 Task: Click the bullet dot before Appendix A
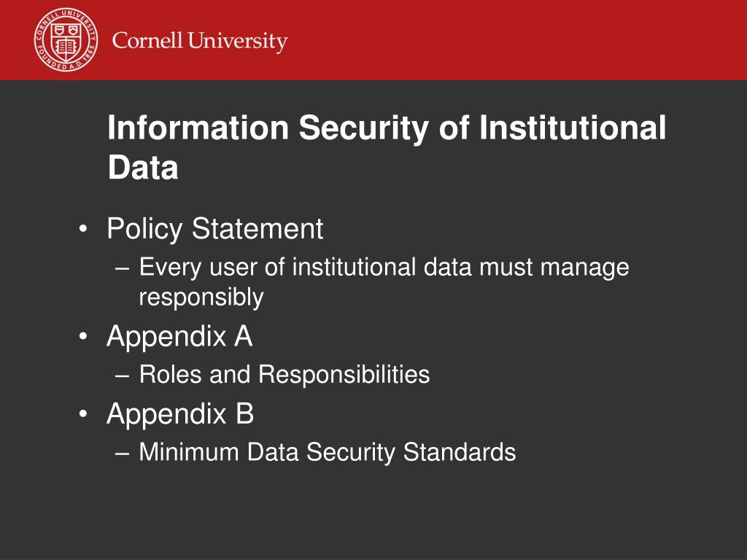[x=83, y=337]
